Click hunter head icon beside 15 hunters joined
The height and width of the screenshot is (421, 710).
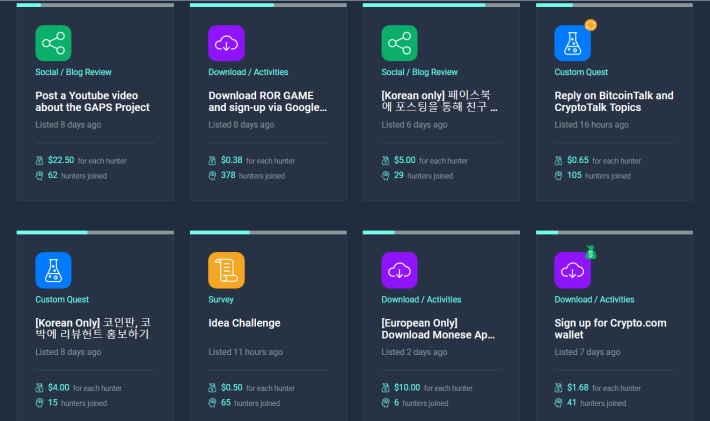click(39, 403)
